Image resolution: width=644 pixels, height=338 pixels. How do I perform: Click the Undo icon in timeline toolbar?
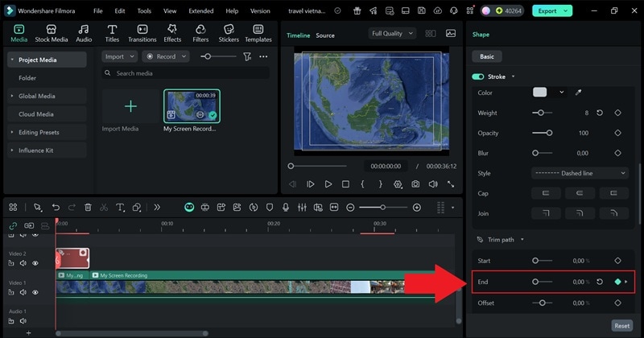pos(56,208)
